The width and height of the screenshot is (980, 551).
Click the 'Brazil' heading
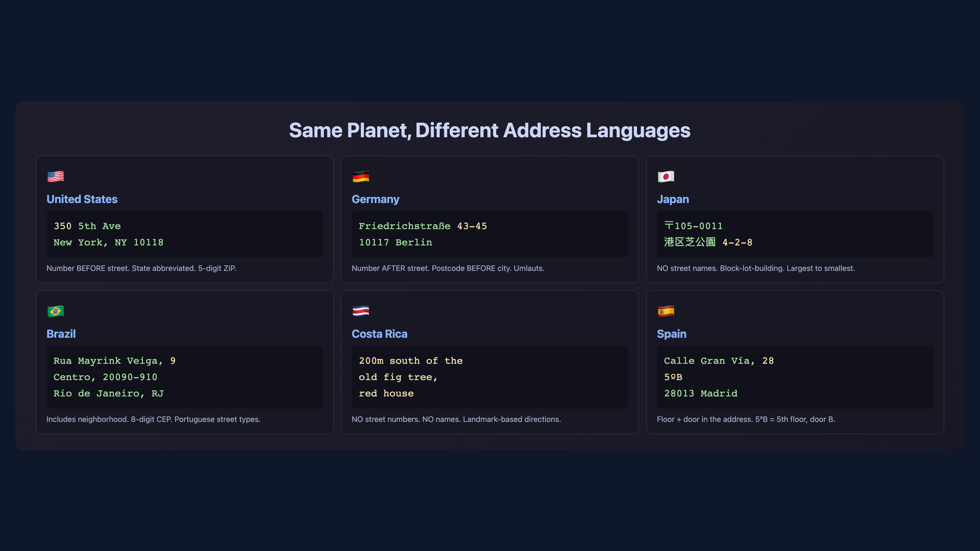pos(61,334)
